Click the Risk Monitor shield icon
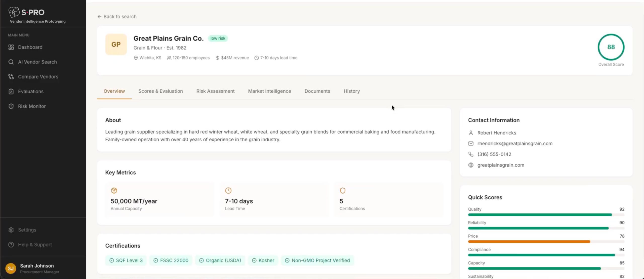 pyautogui.click(x=11, y=106)
